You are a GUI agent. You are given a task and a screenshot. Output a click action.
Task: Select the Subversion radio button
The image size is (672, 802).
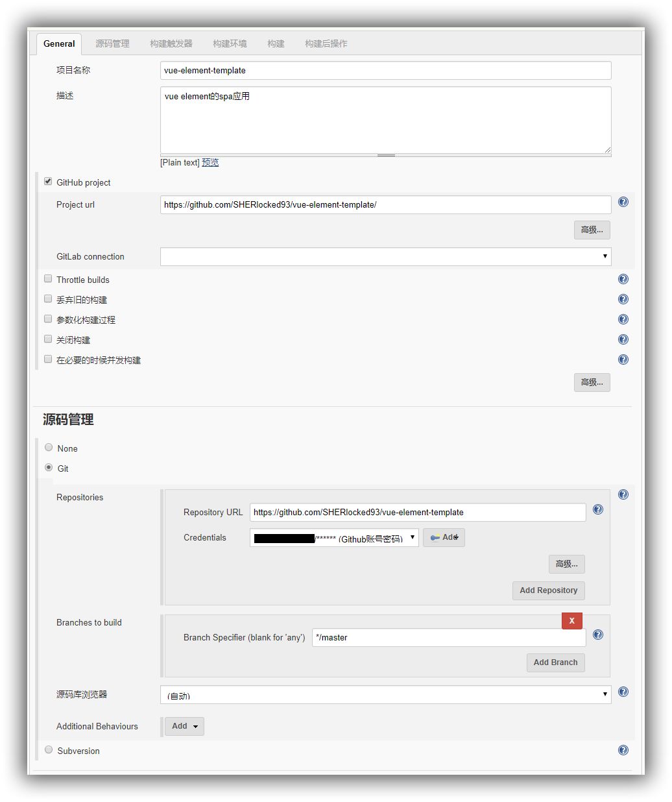coord(49,749)
